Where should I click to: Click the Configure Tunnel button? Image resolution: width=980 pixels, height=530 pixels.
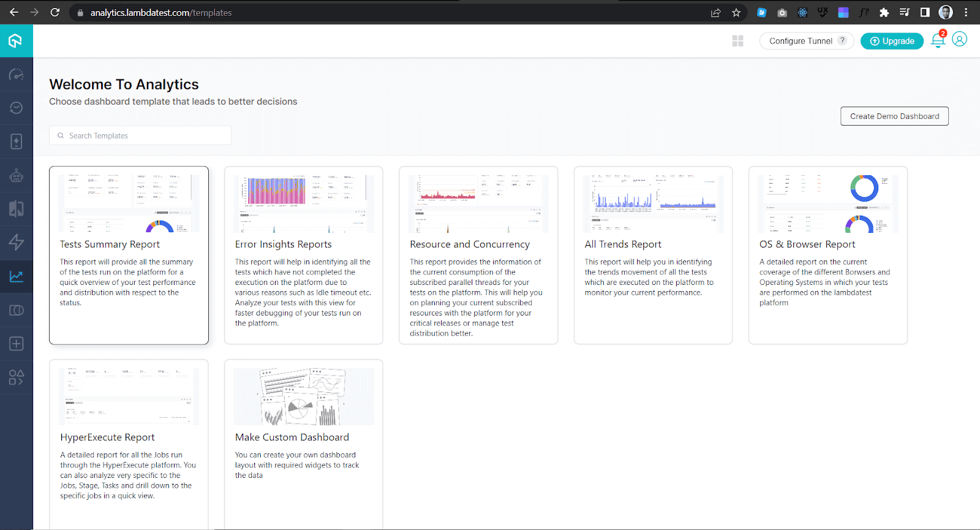pos(807,41)
